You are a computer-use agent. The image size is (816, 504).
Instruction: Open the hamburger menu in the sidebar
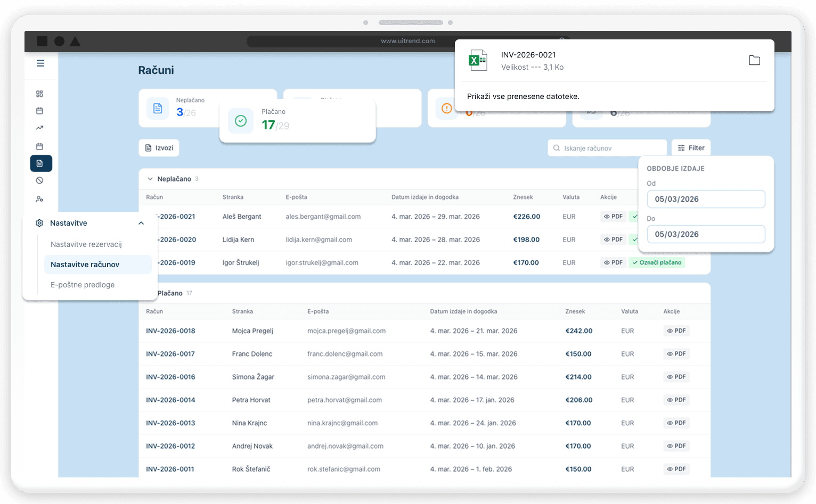[x=40, y=63]
